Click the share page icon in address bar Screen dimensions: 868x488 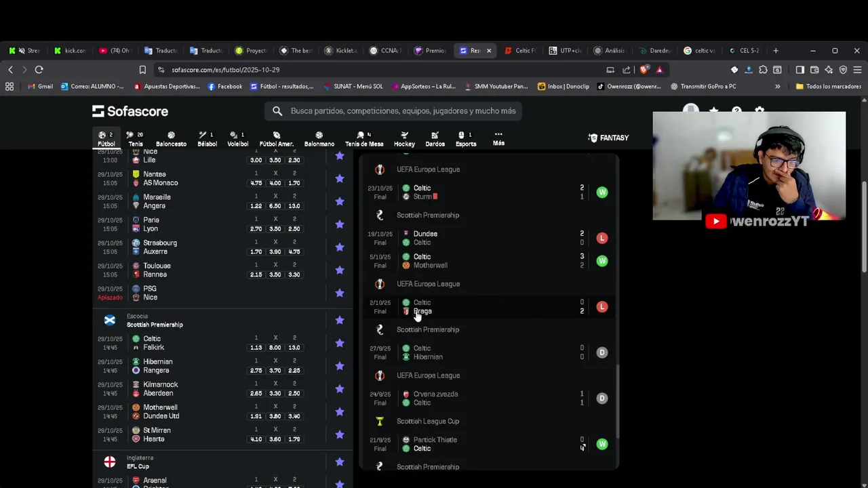pyautogui.click(x=626, y=70)
